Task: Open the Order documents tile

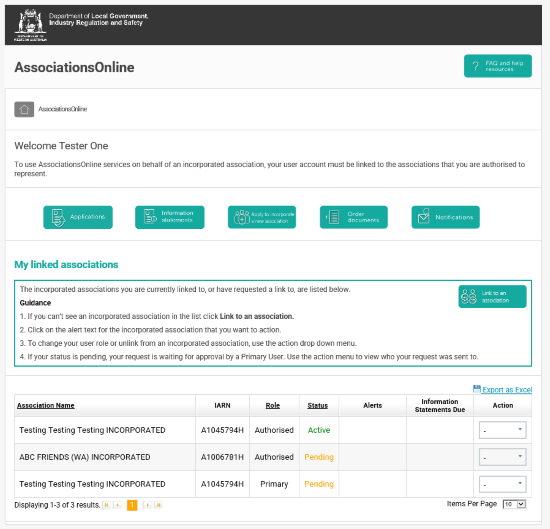Action: click(354, 217)
